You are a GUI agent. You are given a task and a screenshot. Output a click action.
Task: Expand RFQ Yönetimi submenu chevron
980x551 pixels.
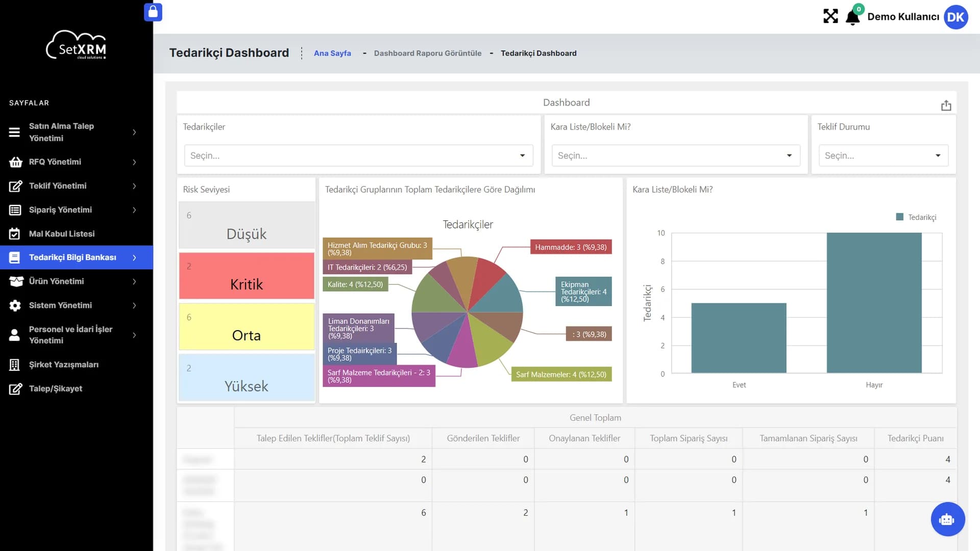click(134, 162)
